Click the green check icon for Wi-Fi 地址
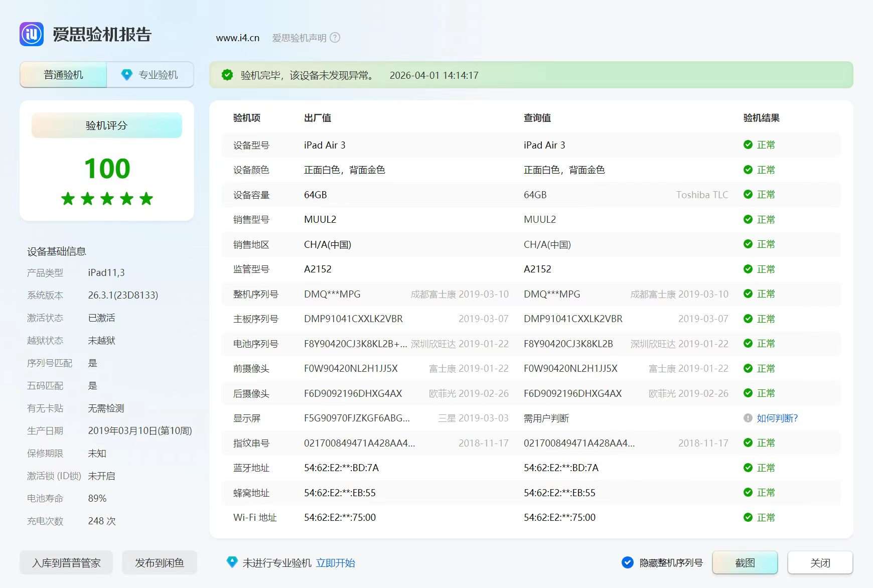The image size is (873, 588). point(748,517)
